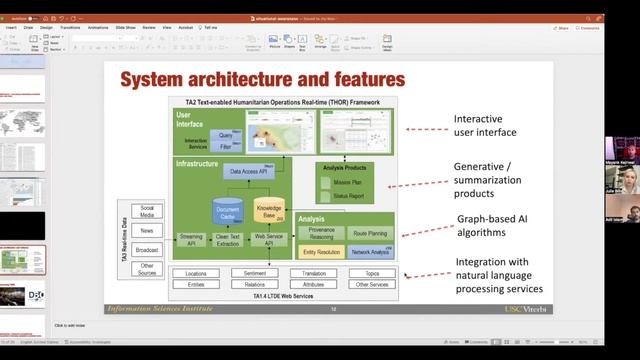Switch to the Animations tab
Screen dimensions: 640x360
coord(98,28)
